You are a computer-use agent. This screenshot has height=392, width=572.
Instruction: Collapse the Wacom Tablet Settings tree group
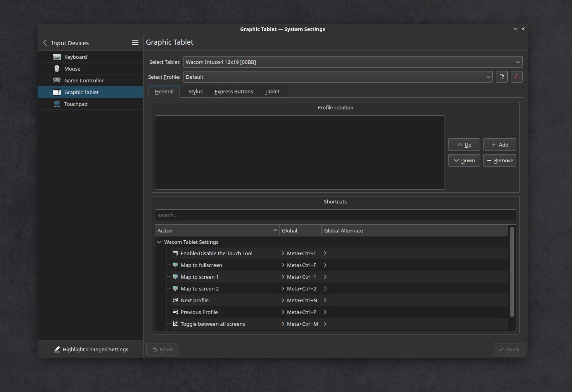(159, 242)
